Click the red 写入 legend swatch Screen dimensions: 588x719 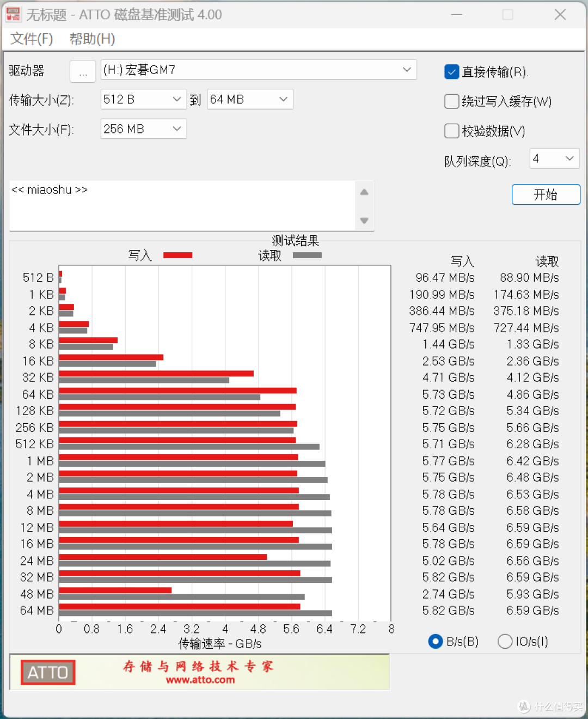point(177,254)
